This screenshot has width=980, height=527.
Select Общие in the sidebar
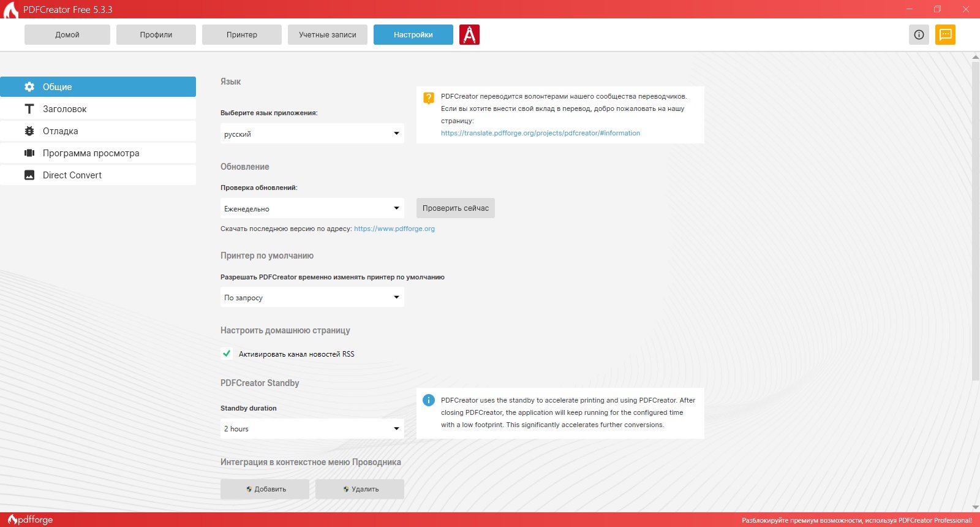click(98, 87)
